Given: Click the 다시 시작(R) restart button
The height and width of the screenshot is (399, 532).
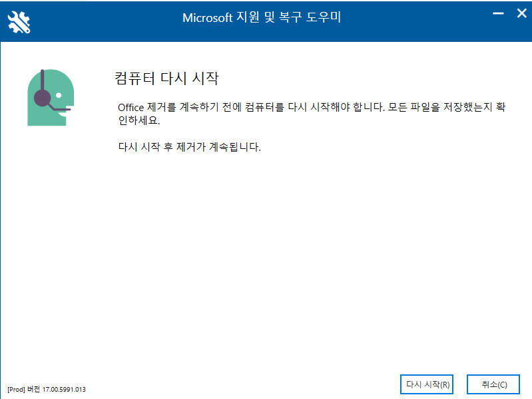Looking at the screenshot, I should 427,384.
